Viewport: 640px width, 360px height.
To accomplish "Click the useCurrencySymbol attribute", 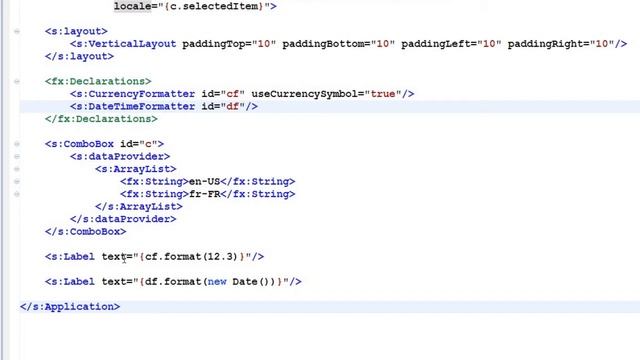I will 327,94.
